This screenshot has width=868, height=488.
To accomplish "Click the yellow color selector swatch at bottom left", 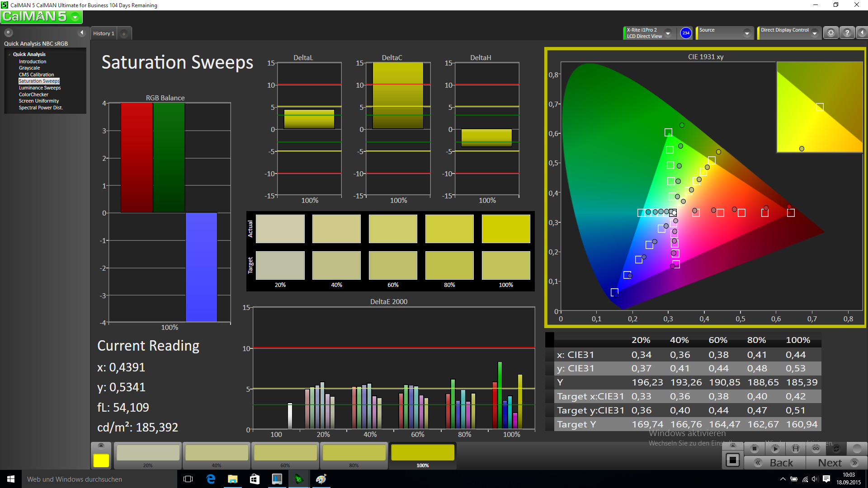I will pyautogui.click(x=101, y=460).
